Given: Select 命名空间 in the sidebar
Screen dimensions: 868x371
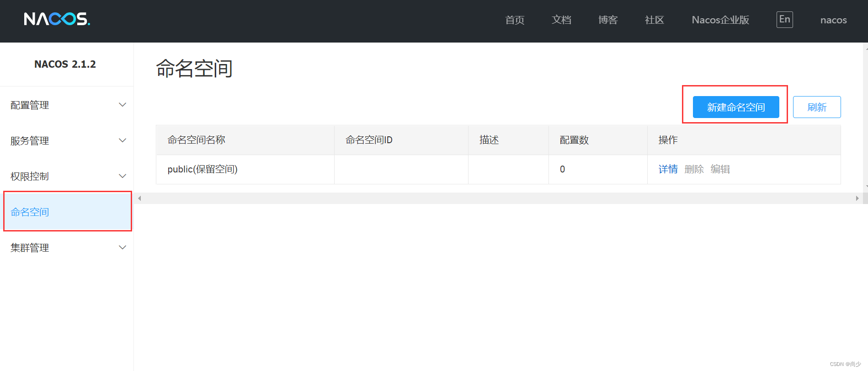Looking at the screenshot, I should (68, 212).
